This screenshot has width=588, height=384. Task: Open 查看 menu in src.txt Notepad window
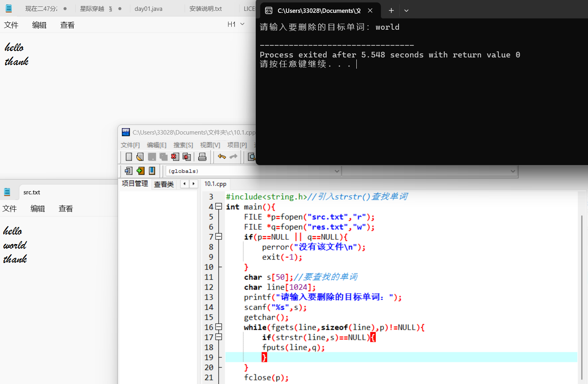coord(66,208)
